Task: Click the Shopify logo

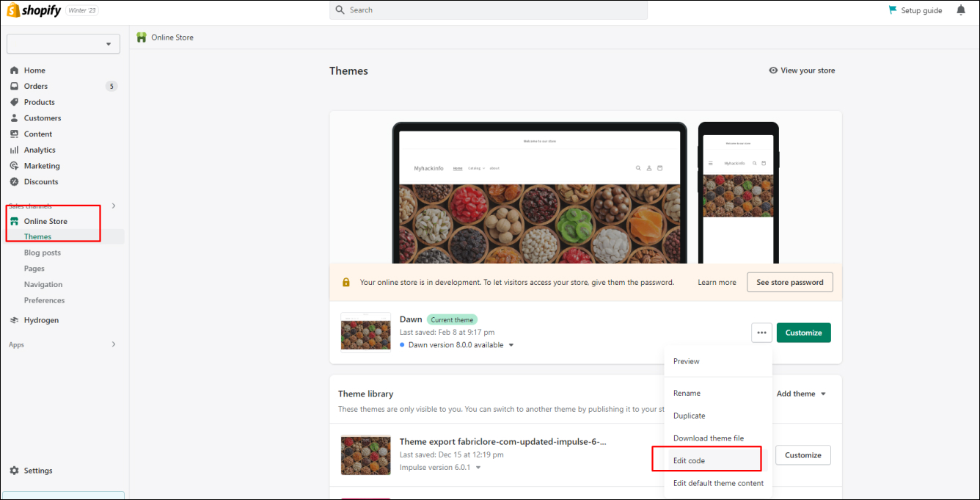Action: [x=34, y=10]
